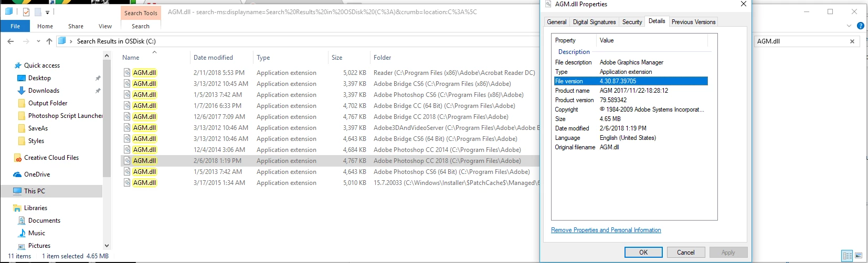This screenshot has height=263, width=868.
Task: Select the Copyright property row
Action: (631, 109)
